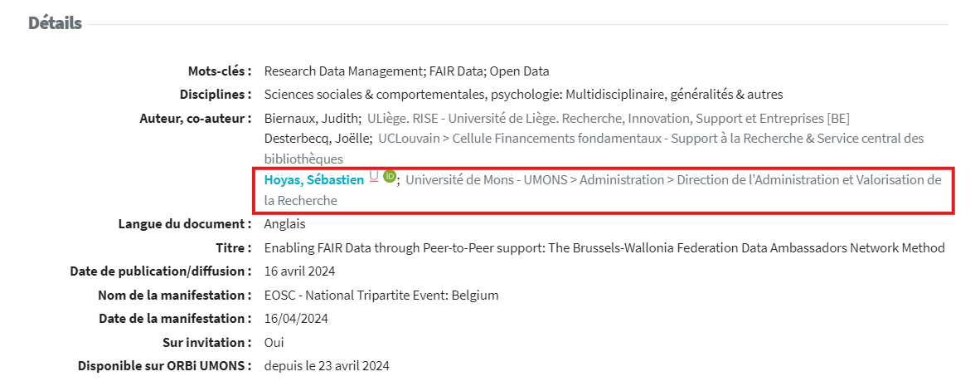Viewport: 980px width, 391px height.
Task: Click the Université de Mons - UMONS affiliation
Action: click(x=603, y=190)
